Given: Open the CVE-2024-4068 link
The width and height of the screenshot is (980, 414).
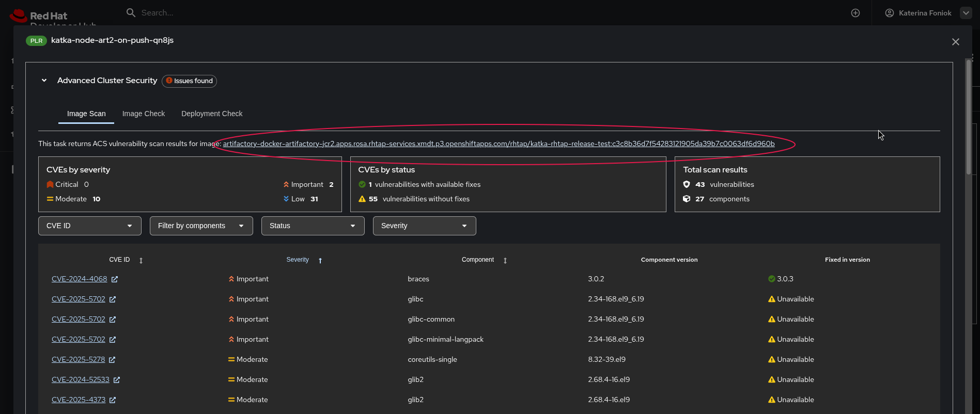Looking at the screenshot, I should point(79,279).
